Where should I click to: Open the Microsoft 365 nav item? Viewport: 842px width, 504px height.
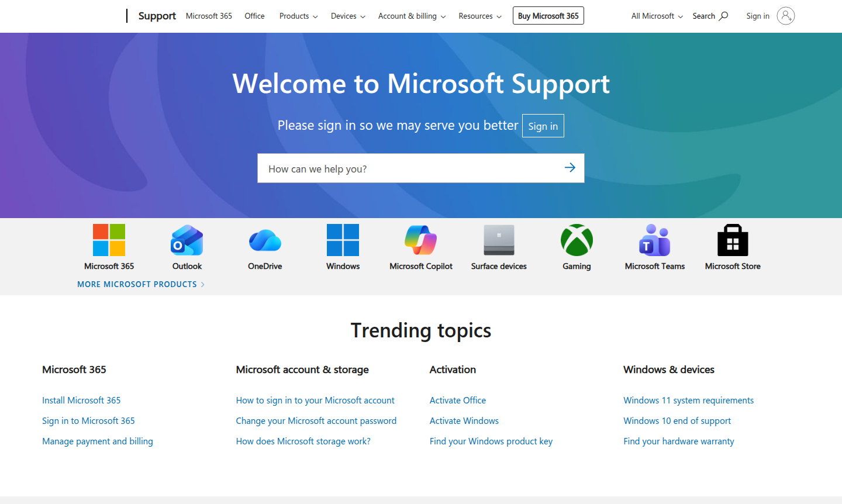click(209, 16)
